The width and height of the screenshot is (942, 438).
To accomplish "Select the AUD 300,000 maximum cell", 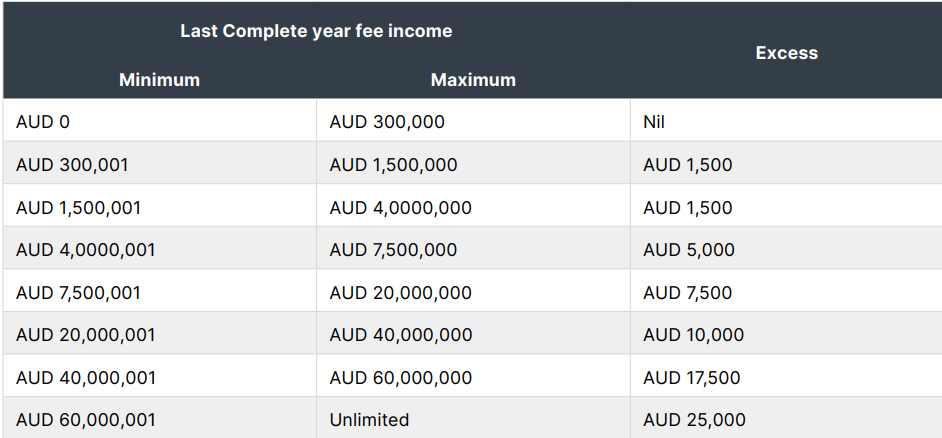I will click(387, 122).
